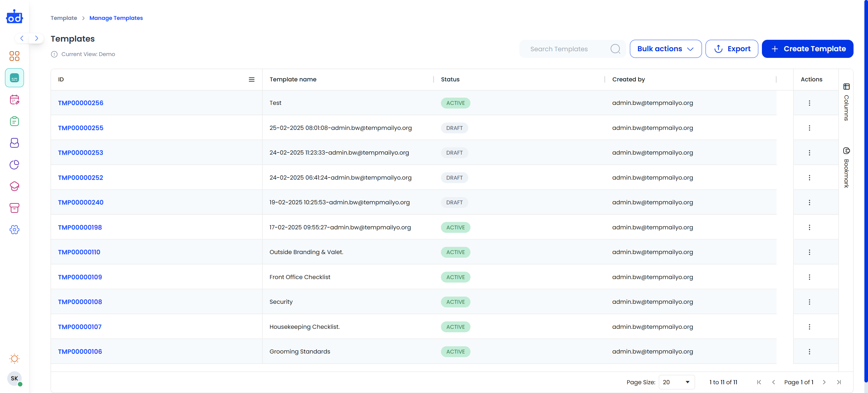The height and width of the screenshot is (393, 868).
Task: Open template TMP00000110
Action: tap(79, 252)
